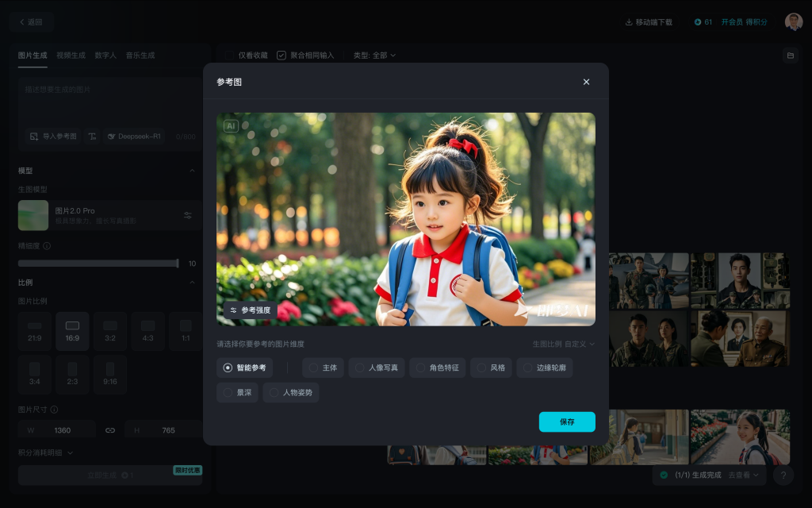Switch to the 视频生成 tab
The image size is (812, 508).
coord(71,56)
